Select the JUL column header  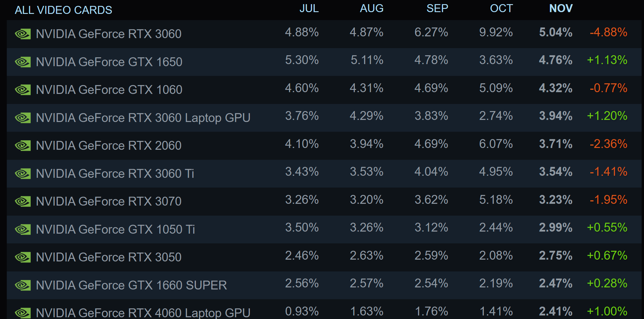point(309,8)
